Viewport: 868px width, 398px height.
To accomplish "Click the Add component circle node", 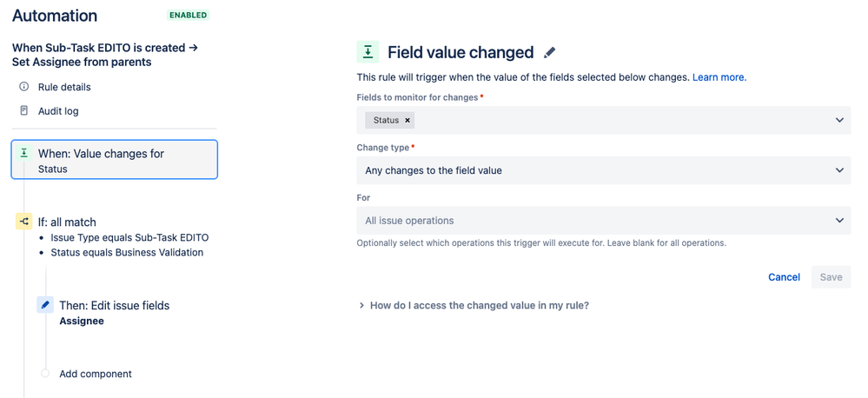I will click(x=45, y=374).
